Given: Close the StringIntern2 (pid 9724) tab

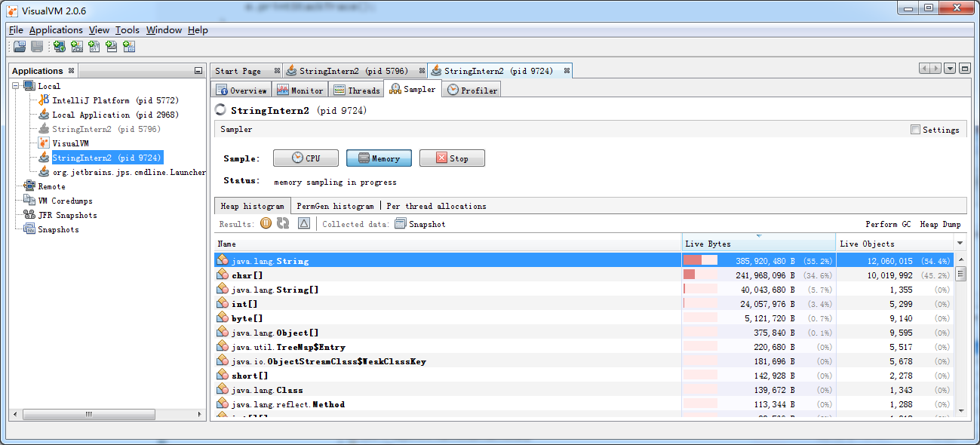Looking at the screenshot, I should (x=567, y=71).
